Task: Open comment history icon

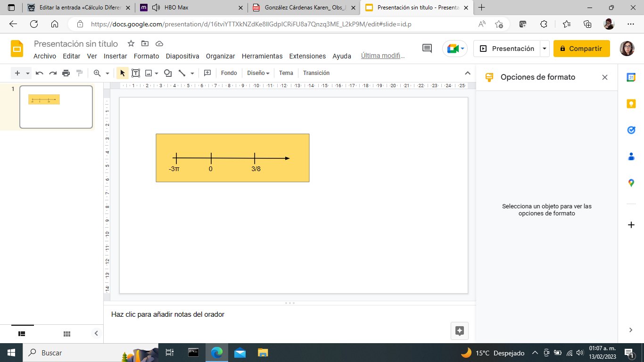Action: point(427,49)
